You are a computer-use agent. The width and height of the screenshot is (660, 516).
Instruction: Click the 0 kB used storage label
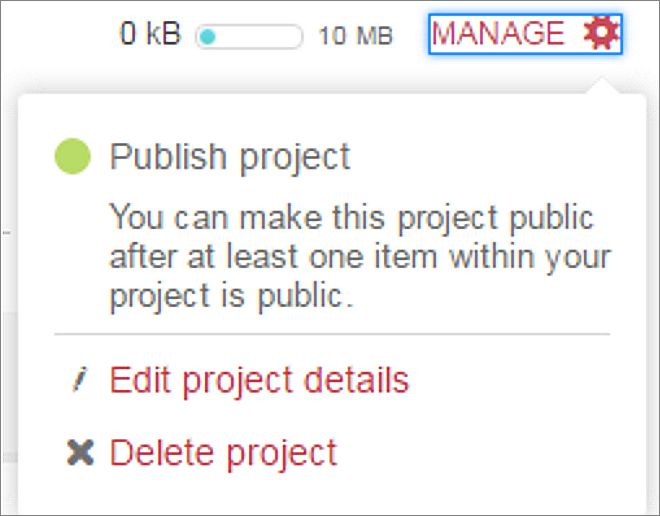point(150,35)
